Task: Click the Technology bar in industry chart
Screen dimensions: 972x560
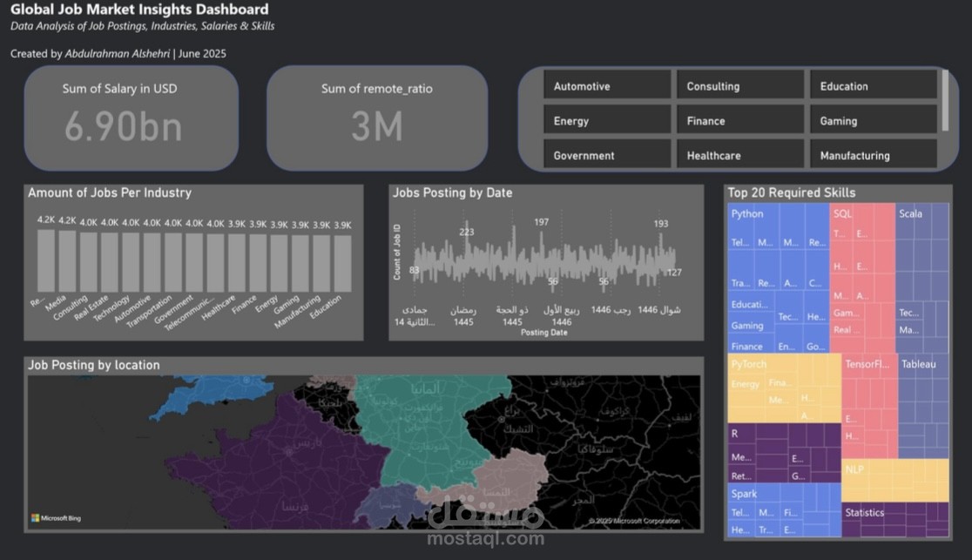Action: [x=131, y=262]
